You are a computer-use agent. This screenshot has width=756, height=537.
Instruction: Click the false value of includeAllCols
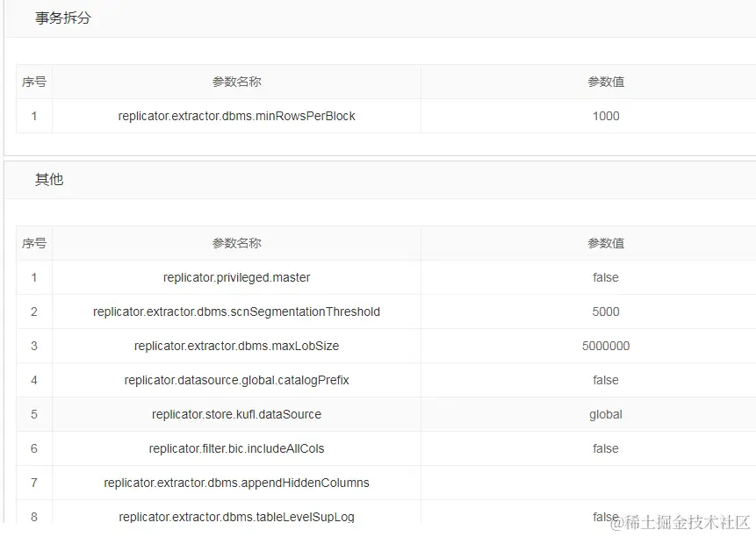(x=606, y=448)
